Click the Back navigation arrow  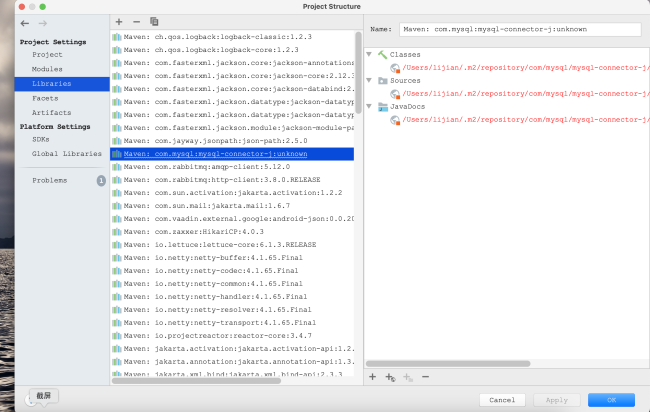click(x=25, y=23)
